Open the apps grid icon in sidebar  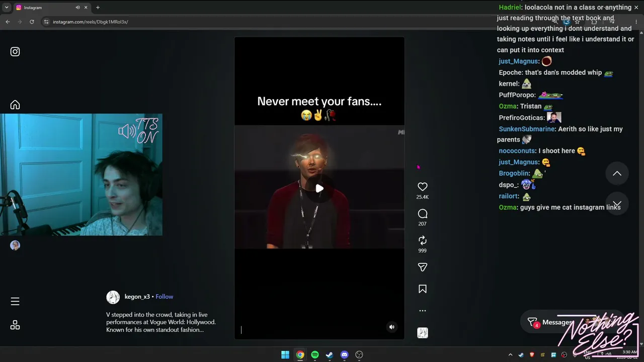15,325
